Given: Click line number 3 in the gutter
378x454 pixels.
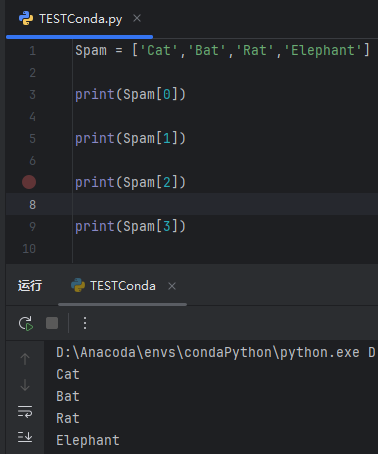Looking at the screenshot, I should [x=32, y=95].
